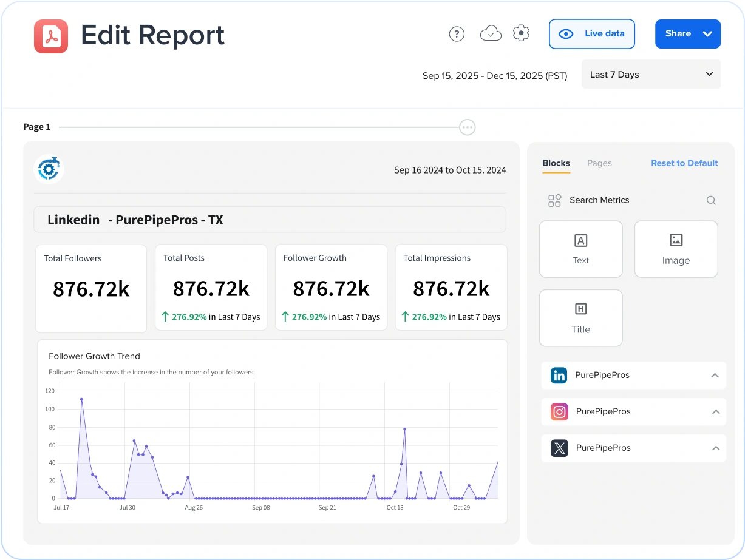
Task: Click Reset to Default
Action: (x=684, y=163)
